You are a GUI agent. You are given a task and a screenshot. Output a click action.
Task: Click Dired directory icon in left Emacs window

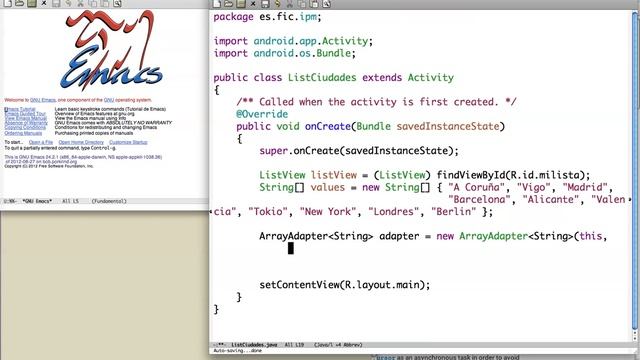32,3
